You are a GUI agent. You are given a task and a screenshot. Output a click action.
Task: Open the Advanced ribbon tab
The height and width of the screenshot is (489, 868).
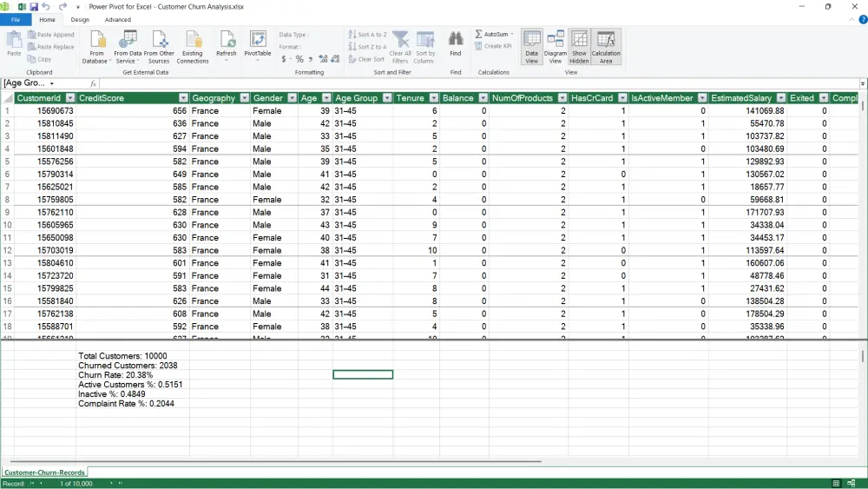point(118,19)
